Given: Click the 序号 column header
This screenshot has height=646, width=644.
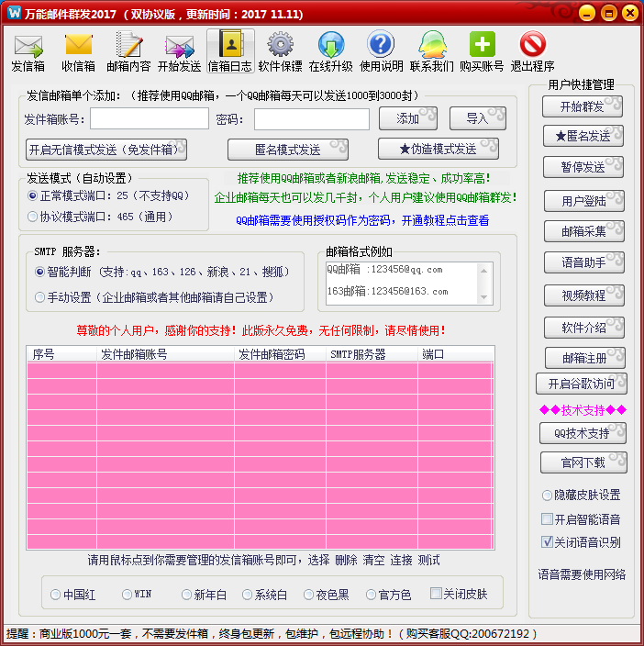Looking at the screenshot, I should click(x=61, y=354).
